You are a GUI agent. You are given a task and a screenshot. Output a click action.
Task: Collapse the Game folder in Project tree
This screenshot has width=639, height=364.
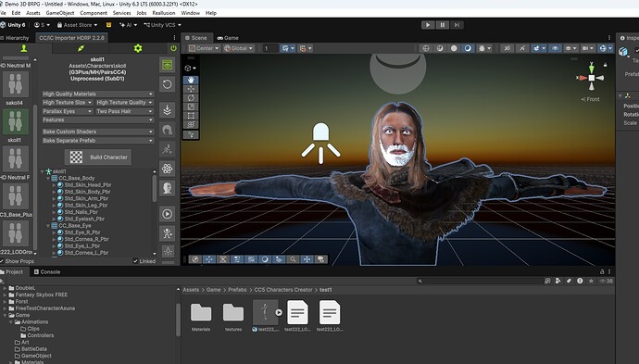[x=5, y=315]
